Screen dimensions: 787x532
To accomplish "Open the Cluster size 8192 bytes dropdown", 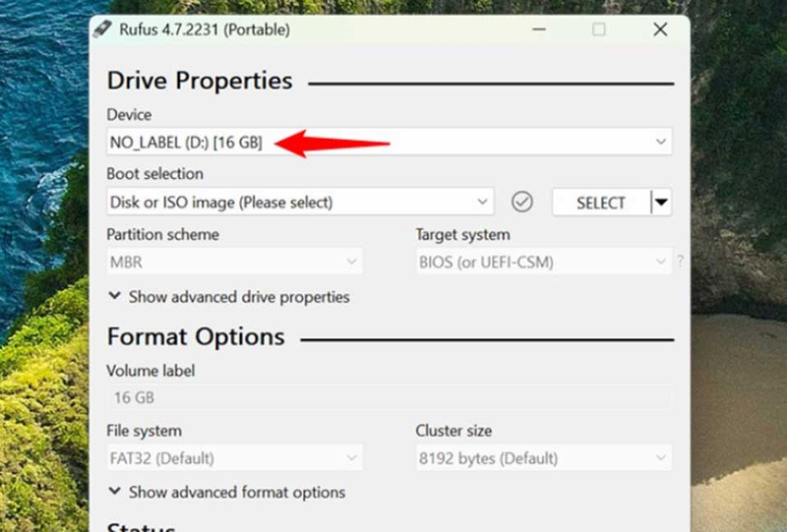I will point(544,457).
